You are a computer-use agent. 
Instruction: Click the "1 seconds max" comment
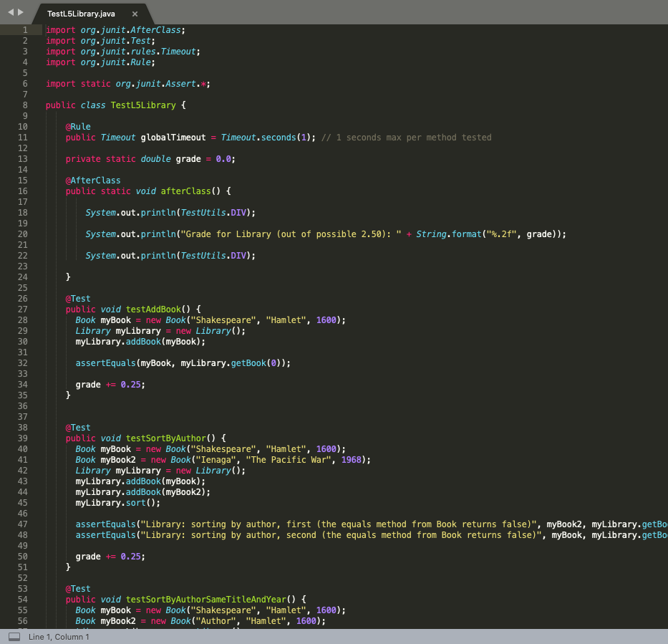pyautogui.click(x=406, y=138)
